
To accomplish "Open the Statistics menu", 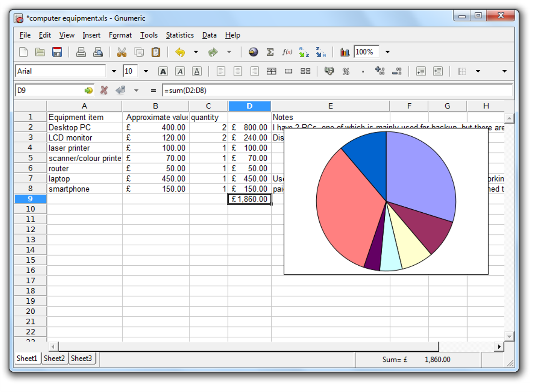I will coord(180,35).
